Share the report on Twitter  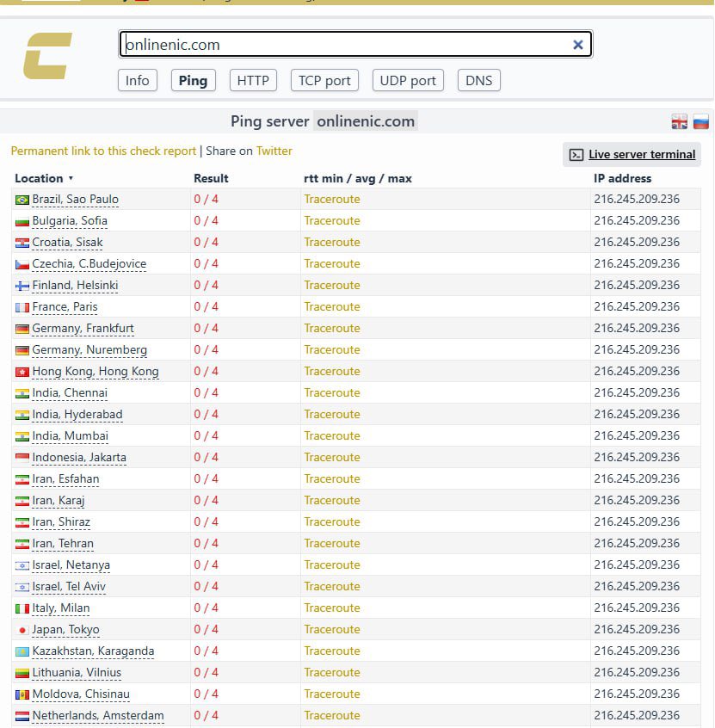(x=274, y=151)
